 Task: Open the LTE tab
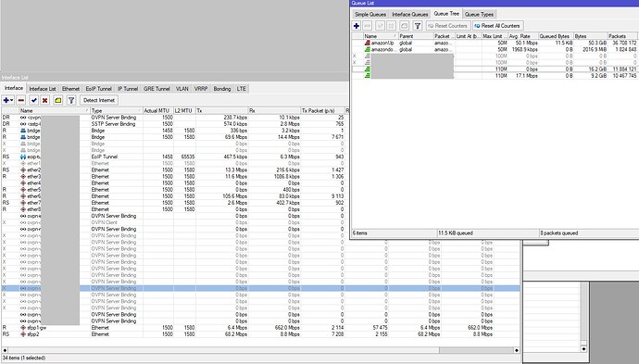click(241, 89)
